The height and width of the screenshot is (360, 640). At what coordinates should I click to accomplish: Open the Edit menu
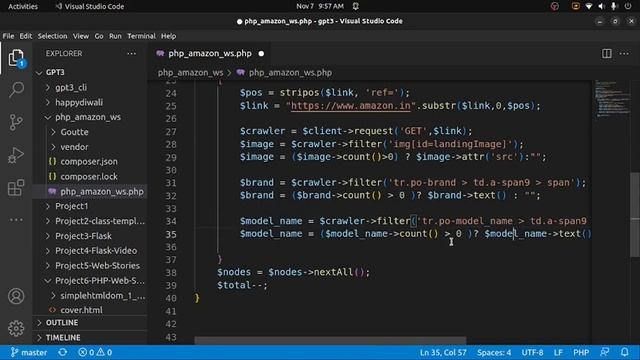26,36
